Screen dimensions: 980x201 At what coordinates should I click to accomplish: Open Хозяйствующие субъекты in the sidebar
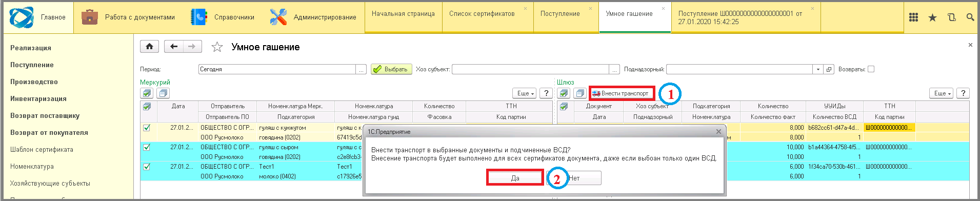(x=50, y=183)
